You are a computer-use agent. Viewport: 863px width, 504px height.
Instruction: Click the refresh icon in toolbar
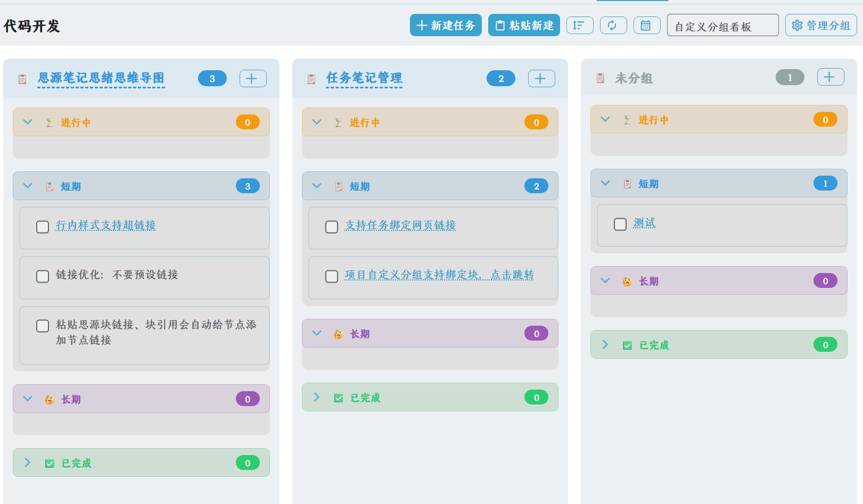(613, 26)
